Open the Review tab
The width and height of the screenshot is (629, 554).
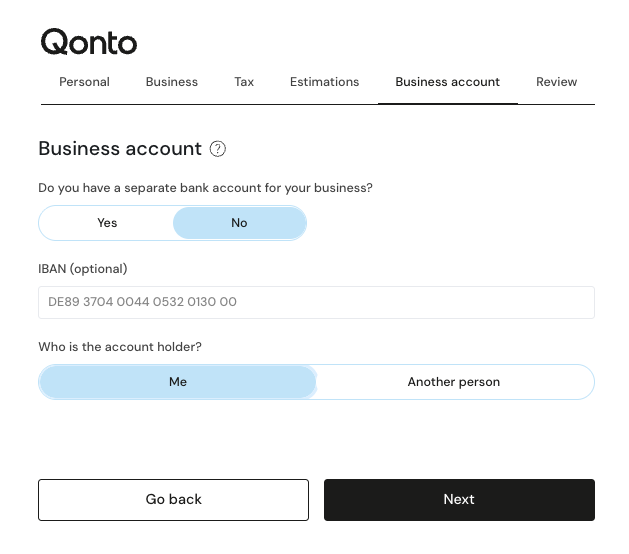556,82
